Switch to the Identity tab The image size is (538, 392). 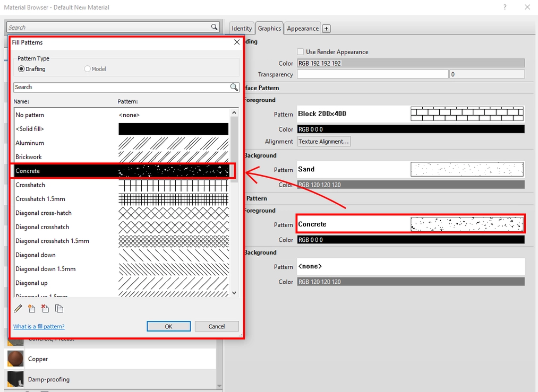click(241, 28)
